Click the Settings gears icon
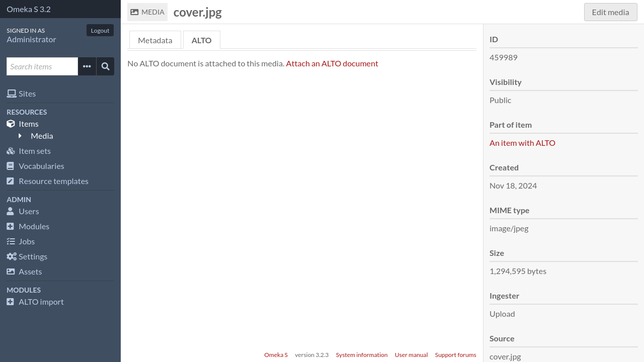644x362 pixels. (x=11, y=256)
